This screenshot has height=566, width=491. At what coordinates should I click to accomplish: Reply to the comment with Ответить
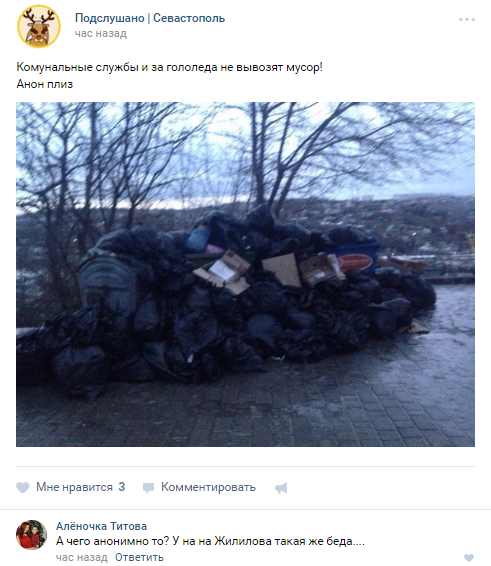[x=139, y=558]
